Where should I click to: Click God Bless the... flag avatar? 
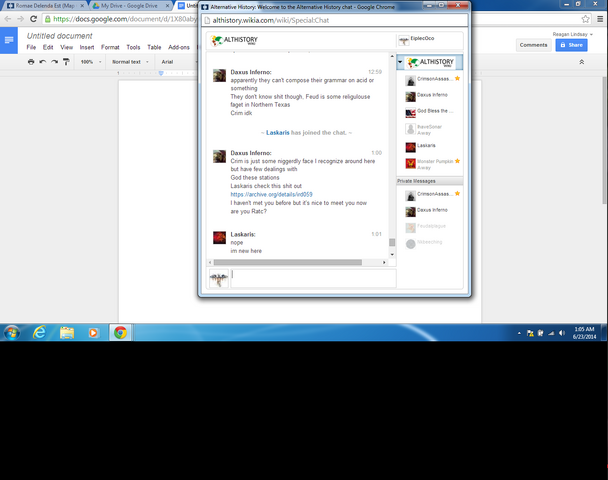[411, 113]
